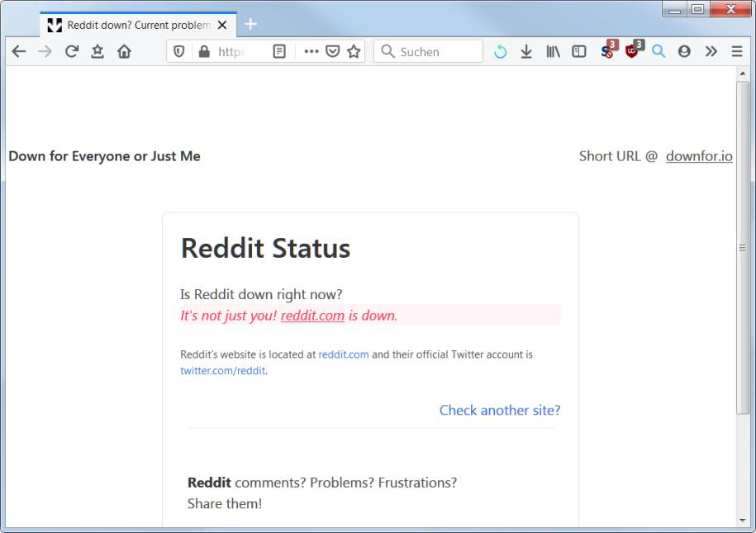Expand the toolbar overflow chevrons
756x533 pixels.
(711, 51)
